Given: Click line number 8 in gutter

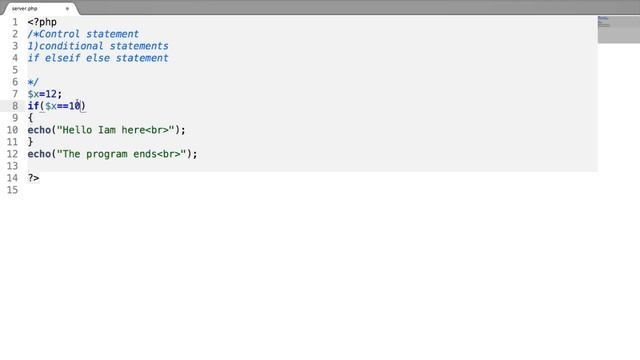Looking at the screenshot, I should coord(15,106).
